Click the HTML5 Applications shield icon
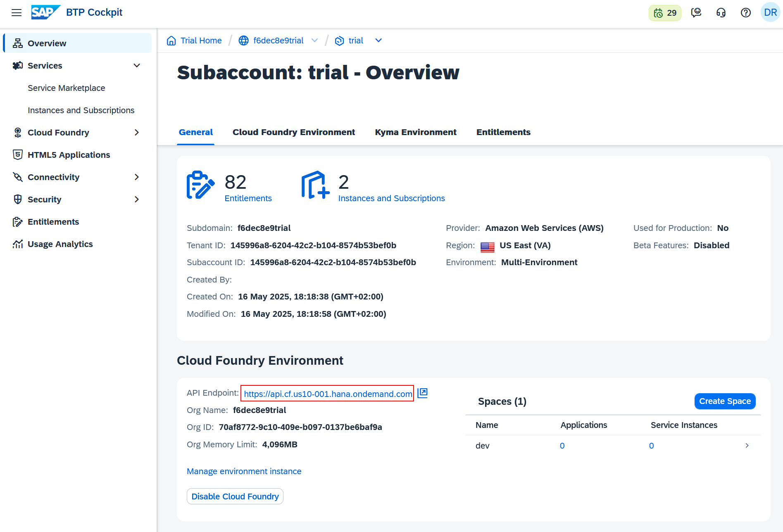Screen dimensions: 783x532 pyautogui.click(x=18, y=155)
